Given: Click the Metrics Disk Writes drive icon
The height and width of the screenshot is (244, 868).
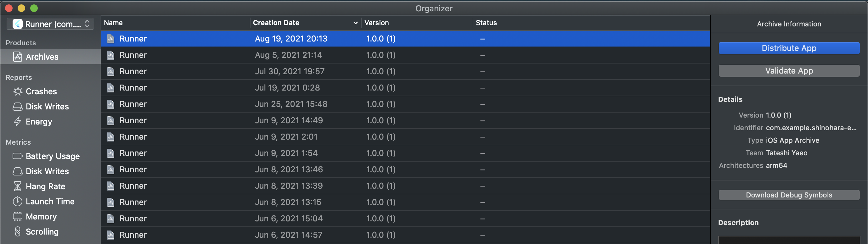Looking at the screenshot, I should coord(18,171).
